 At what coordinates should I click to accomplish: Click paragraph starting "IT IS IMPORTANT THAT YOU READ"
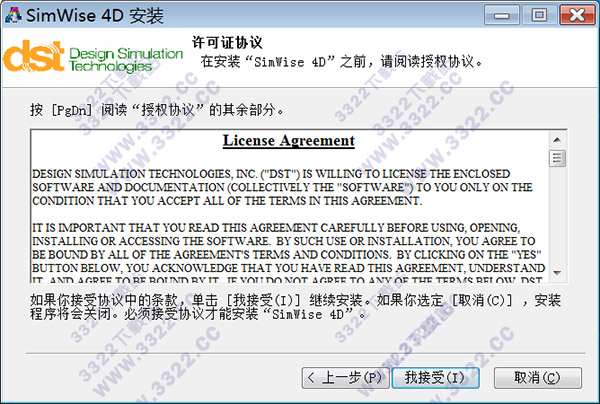[x=289, y=254]
